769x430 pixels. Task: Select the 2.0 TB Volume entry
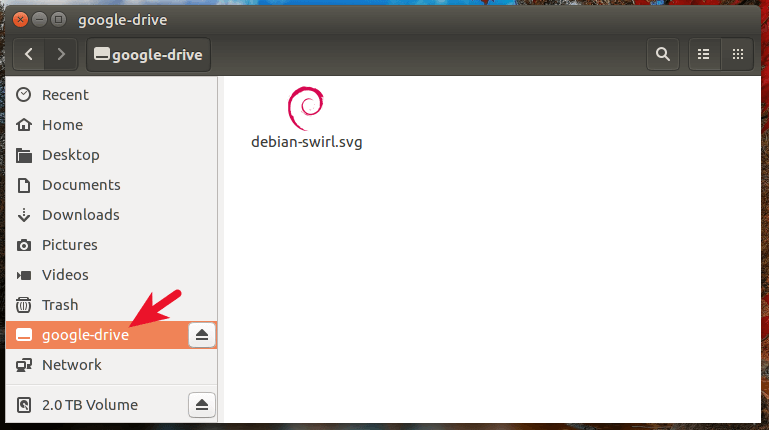[90, 405]
